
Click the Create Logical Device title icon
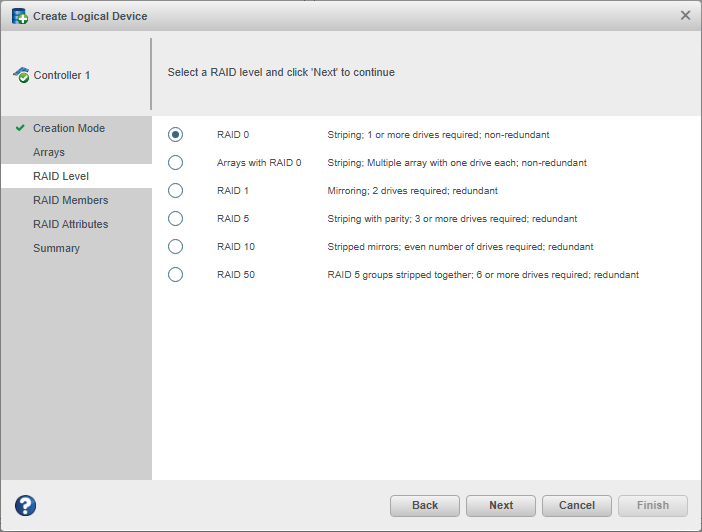point(19,16)
